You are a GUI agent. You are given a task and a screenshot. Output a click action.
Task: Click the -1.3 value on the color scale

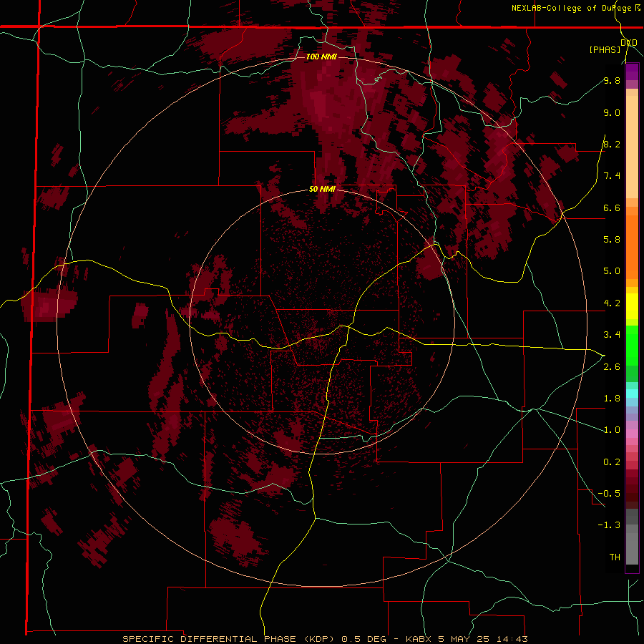[x=609, y=525]
